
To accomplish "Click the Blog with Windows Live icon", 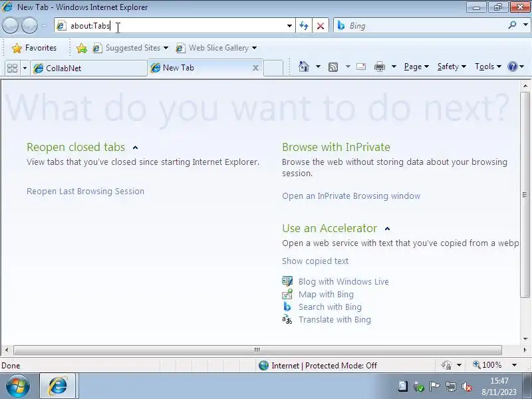I will point(287,281).
